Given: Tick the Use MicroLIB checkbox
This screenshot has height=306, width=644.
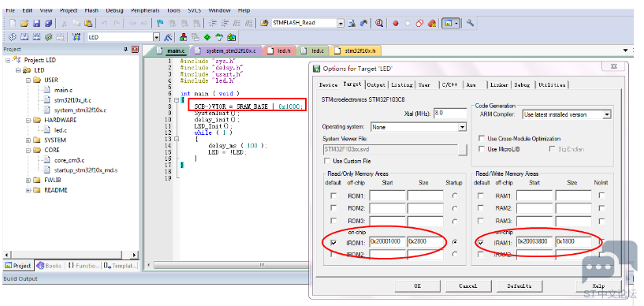Looking at the screenshot, I should pyautogui.click(x=482, y=149).
